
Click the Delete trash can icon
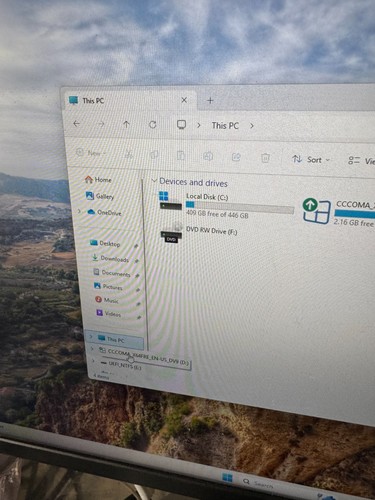click(265, 158)
